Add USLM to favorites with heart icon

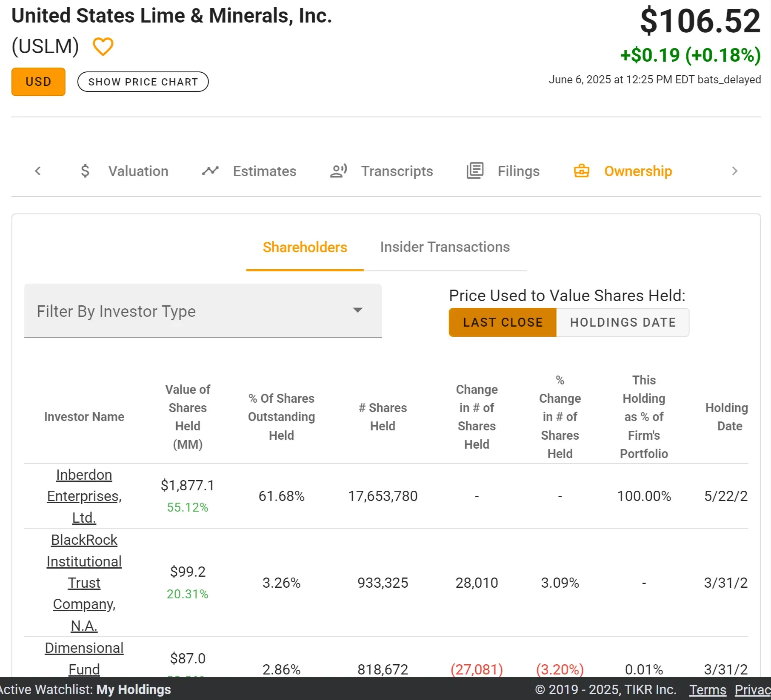(103, 46)
